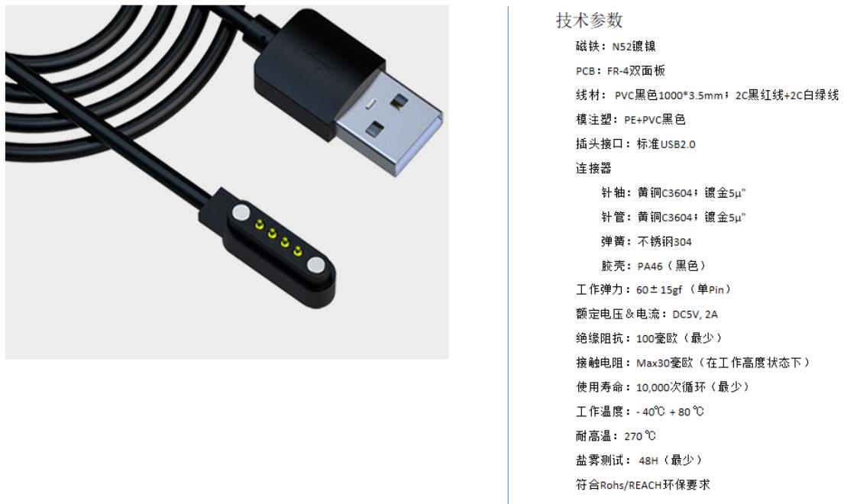Click the 针轴 黄铜C3604 line
Screen dimensions: 844x504
[674, 192]
